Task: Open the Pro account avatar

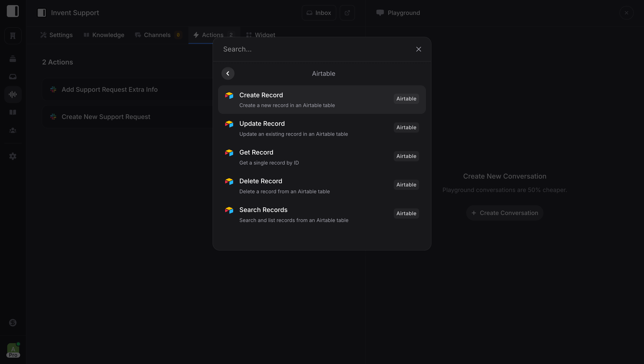Action: click(x=13, y=350)
